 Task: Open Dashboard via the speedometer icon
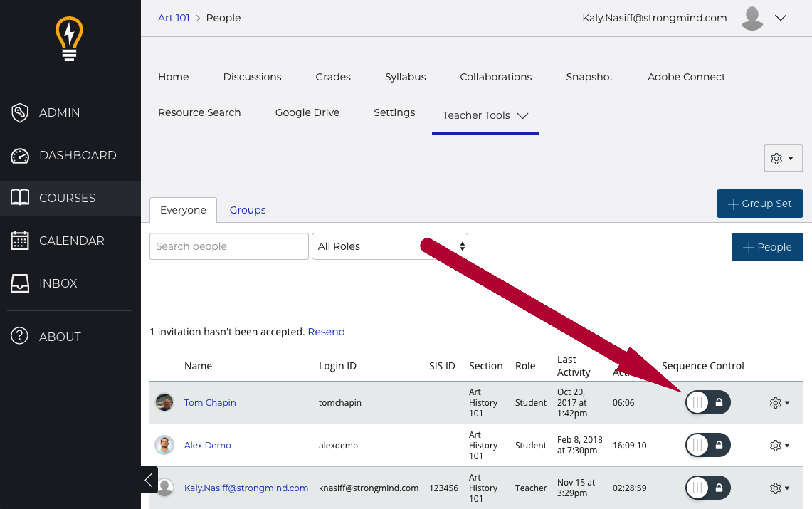click(x=20, y=156)
